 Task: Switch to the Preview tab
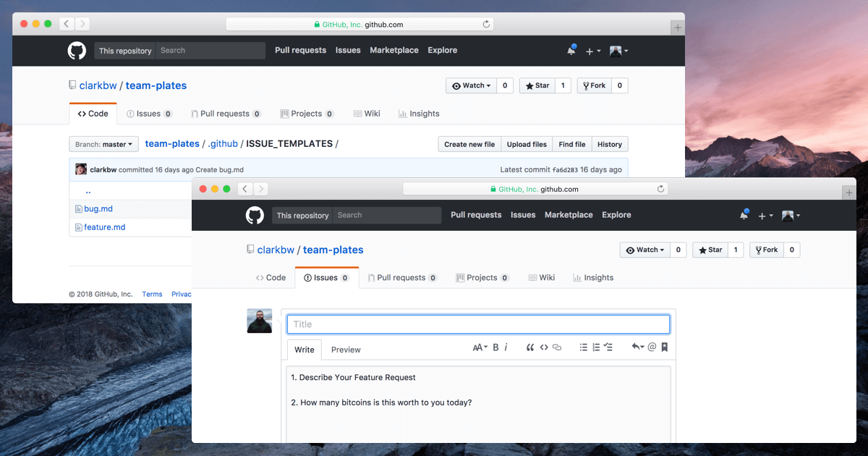coord(346,350)
